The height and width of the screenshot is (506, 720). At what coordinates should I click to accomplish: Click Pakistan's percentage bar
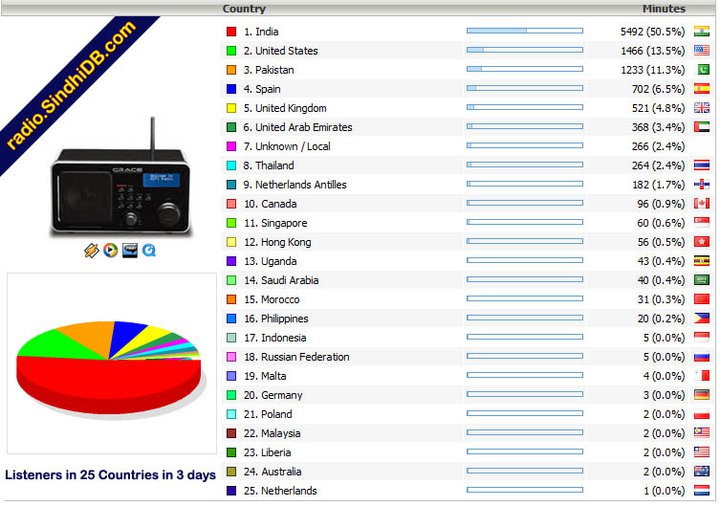point(525,69)
